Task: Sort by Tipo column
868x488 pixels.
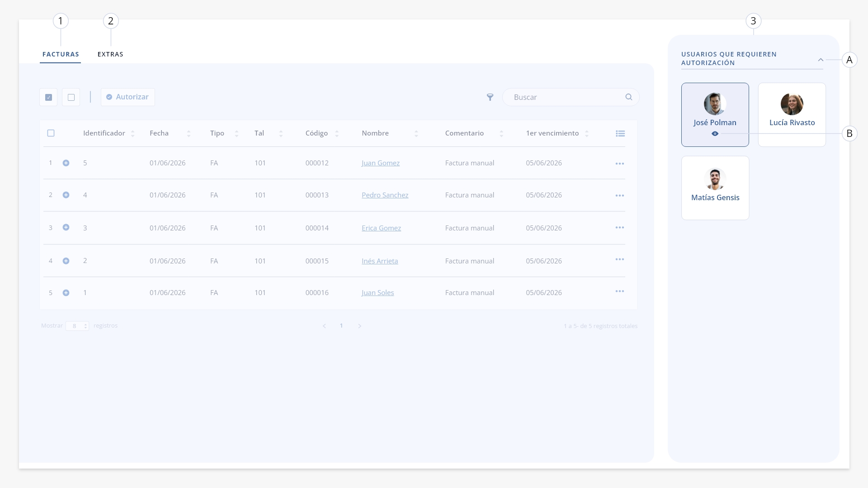Action: pyautogui.click(x=236, y=134)
